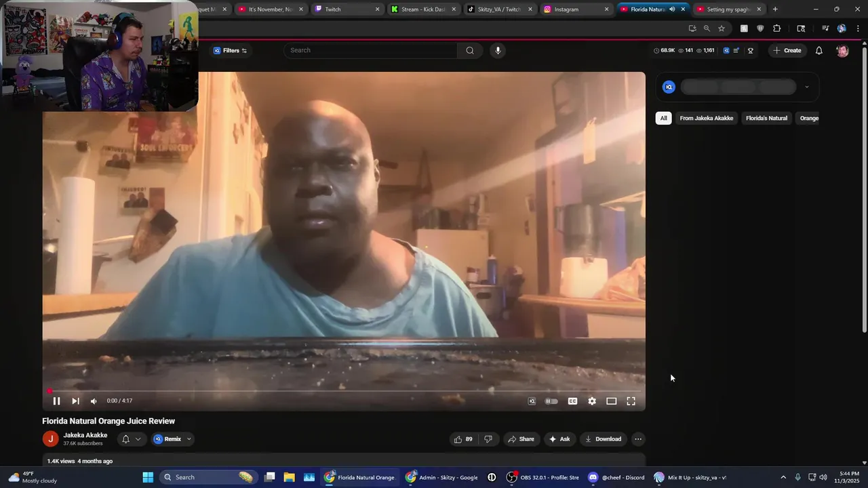The width and height of the screenshot is (868, 488).
Task: Bookmark this page with the star icon
Action: 722,28
